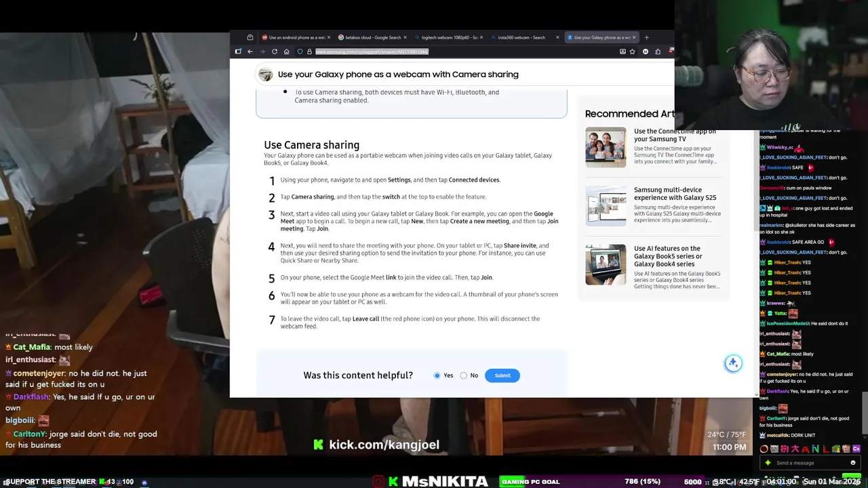Open the multi-device experience article thumbnail
Screen dimensions: 868x488
(x=606, y=205)
